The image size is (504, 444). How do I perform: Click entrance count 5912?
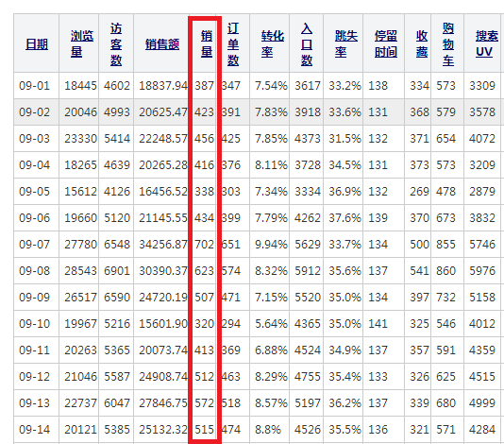(x=308, y=270)
